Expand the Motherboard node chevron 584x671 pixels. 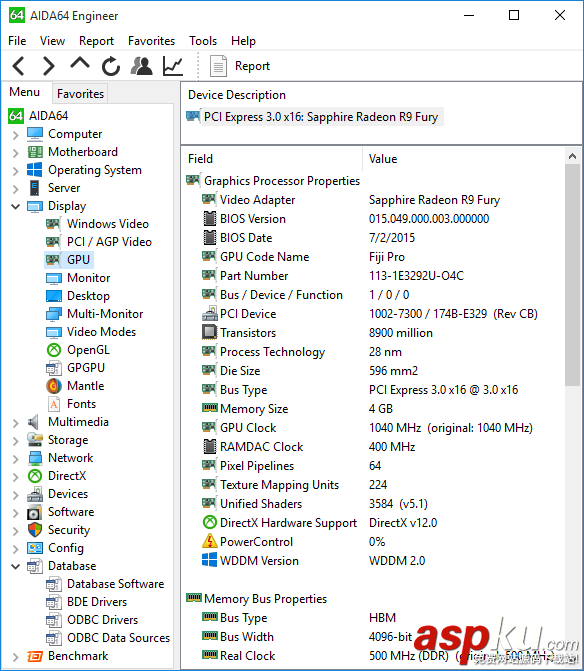point(16,153)
